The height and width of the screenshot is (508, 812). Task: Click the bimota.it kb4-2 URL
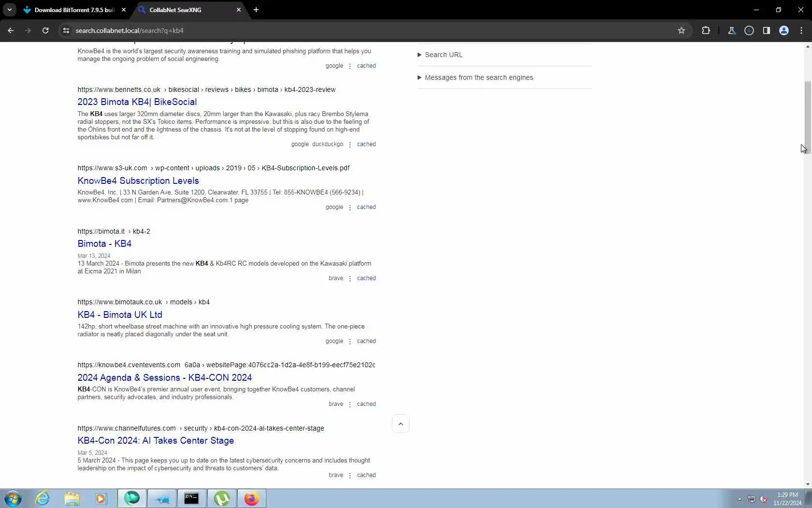[x=114, y=231]
